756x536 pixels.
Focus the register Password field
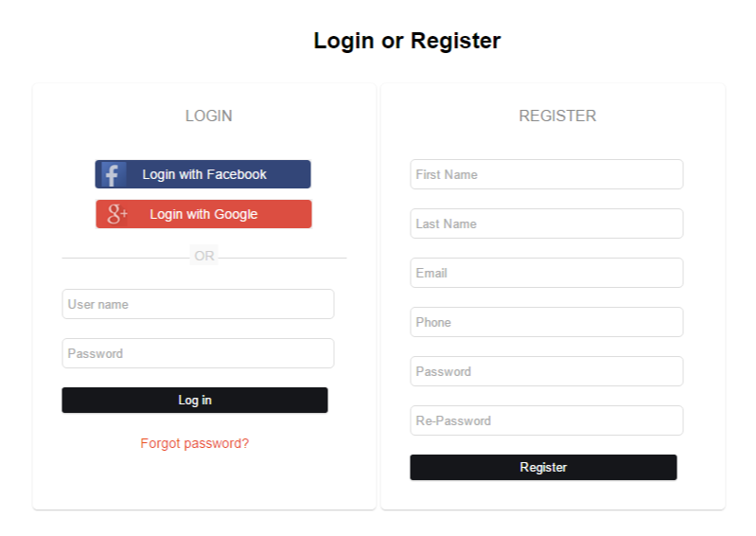[547, 371]
